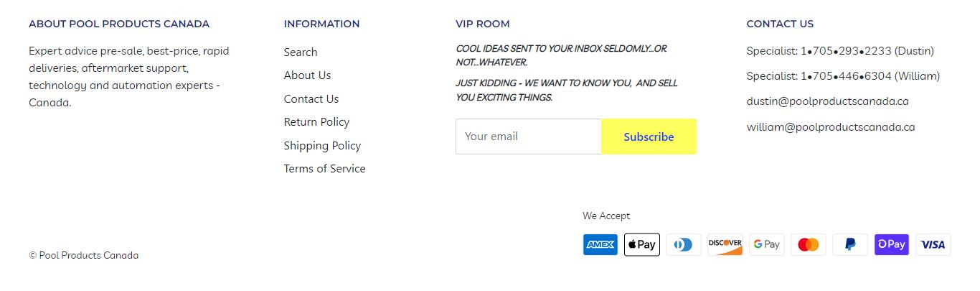Click the Discover payment icon
This screenshot has height=291, width=980.
click(x=725, y=245)
